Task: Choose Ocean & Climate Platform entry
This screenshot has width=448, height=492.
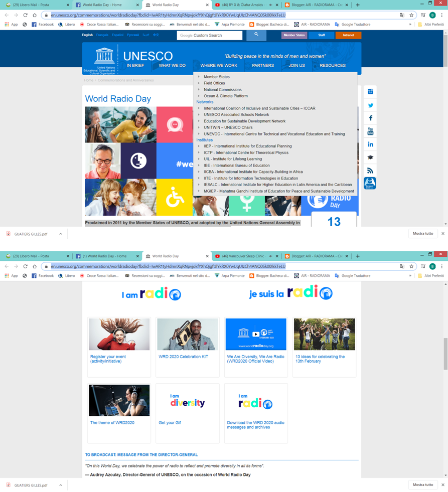Action: [x=226, y=96]
